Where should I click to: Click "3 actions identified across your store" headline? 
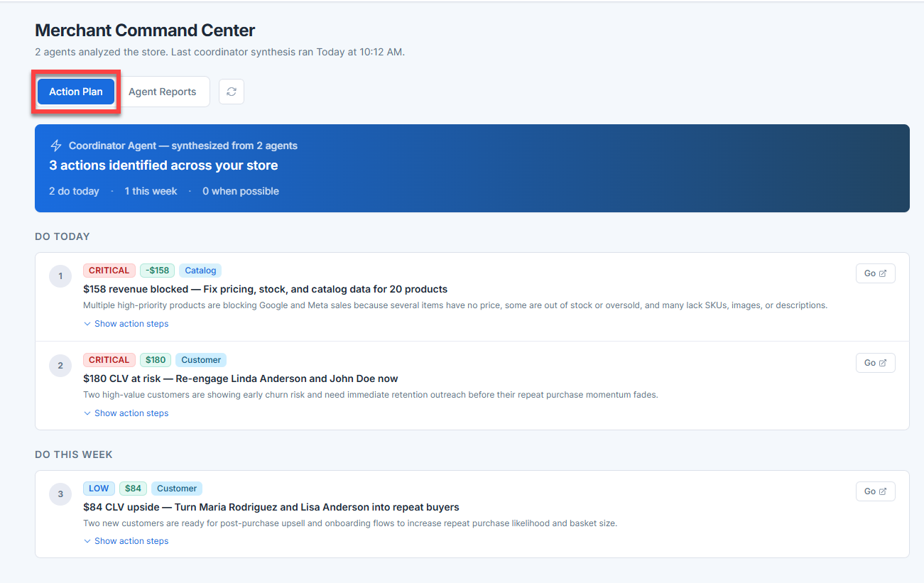[163, 165]
